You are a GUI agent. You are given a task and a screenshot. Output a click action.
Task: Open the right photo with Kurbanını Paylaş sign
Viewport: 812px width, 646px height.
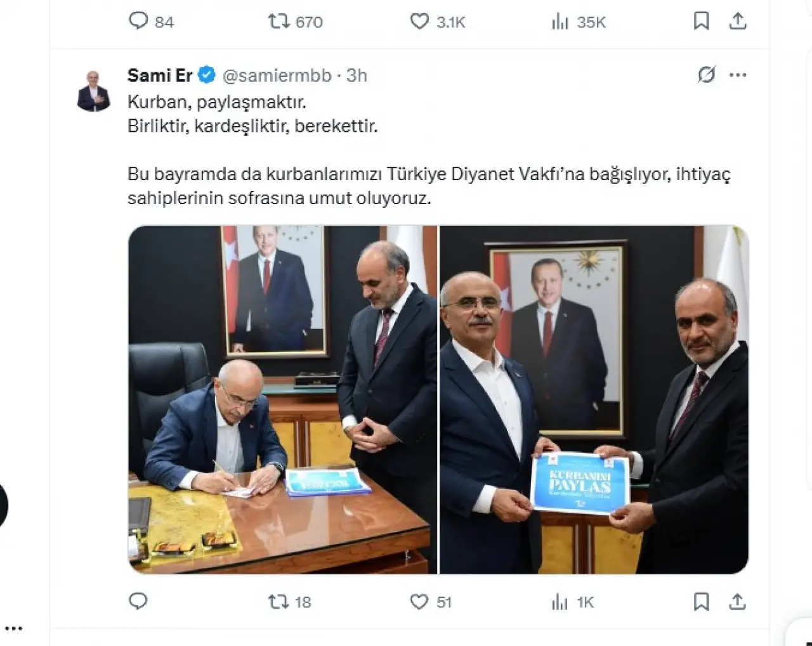click(x=594, y=399)
